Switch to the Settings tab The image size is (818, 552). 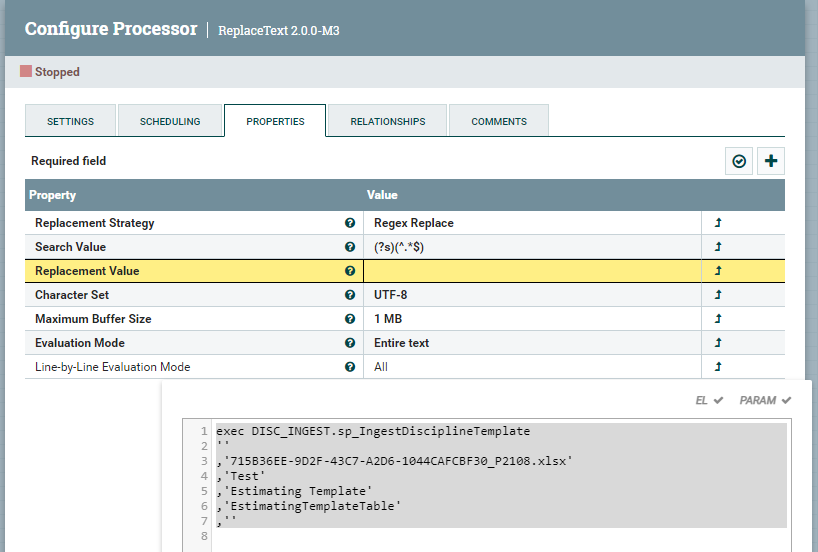[x=70, y=121]
